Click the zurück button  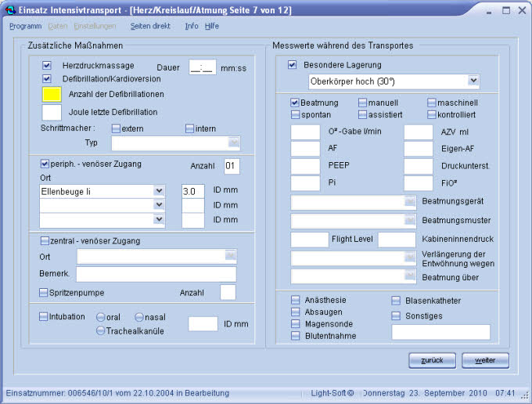coord(432,360)
